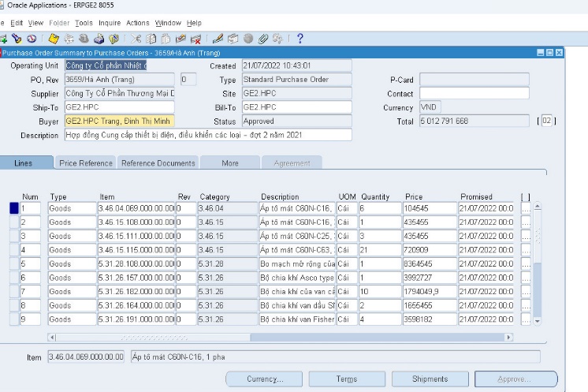The image size is (588, 392).
Task: Click the lines scrollbar up arrow
Action: coord(538,207)
